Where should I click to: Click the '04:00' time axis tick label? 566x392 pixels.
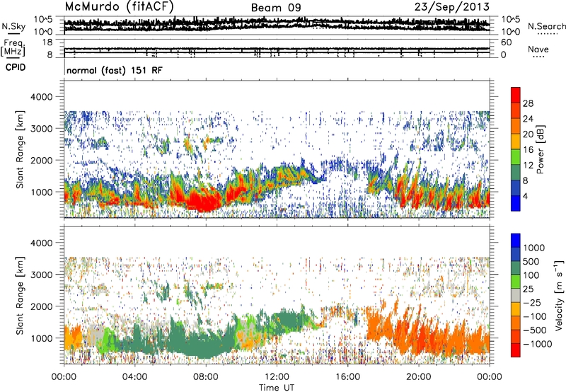tap(134, 377)
